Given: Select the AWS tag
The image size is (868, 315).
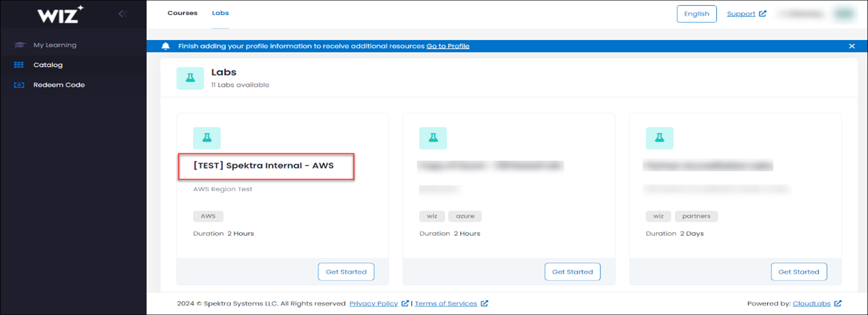Looking at the screenshot, I should pyautogui.click(x=208, y=217).
